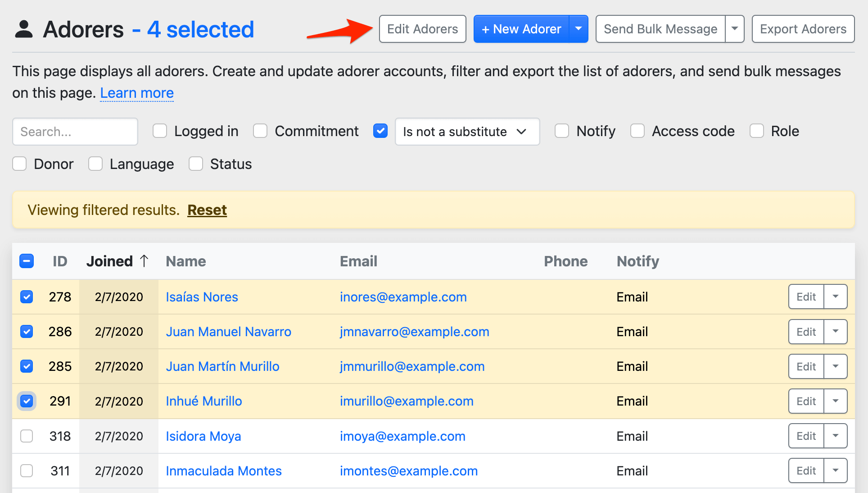Open the Learn more link
Image resolution: width=868 pixels, height=493 pixels.
[x=137, y=93]
